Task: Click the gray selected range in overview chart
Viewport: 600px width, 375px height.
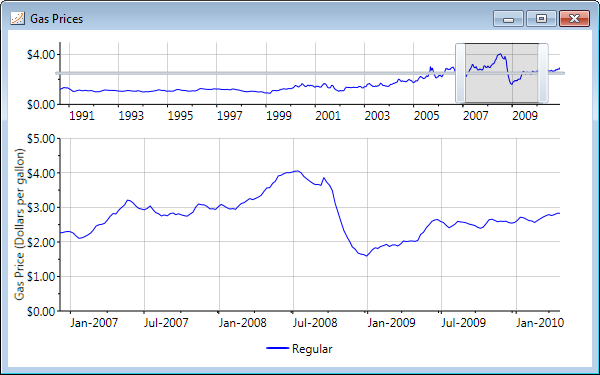Action: pyautogui.click(x=502, y=73)
